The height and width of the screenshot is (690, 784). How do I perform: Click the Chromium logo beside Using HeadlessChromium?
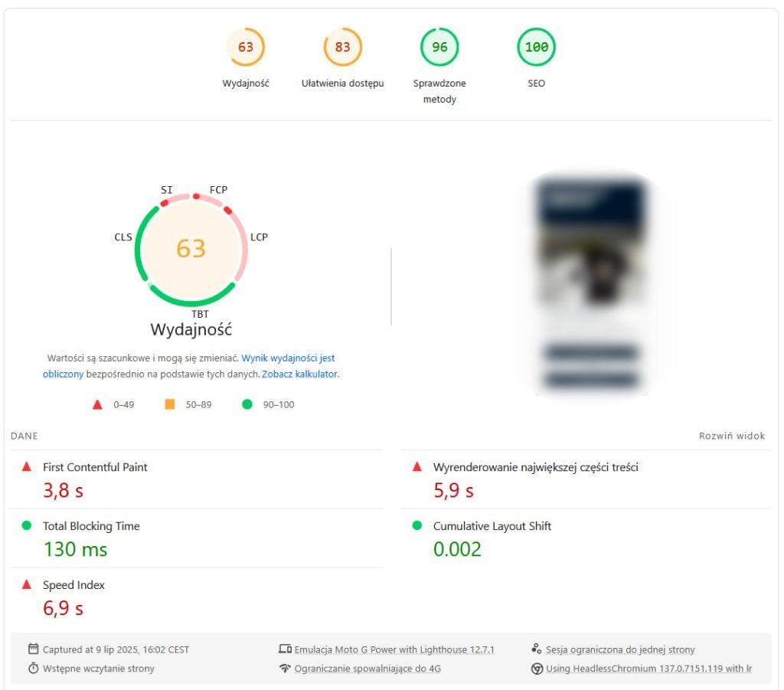tap(537, 668)
